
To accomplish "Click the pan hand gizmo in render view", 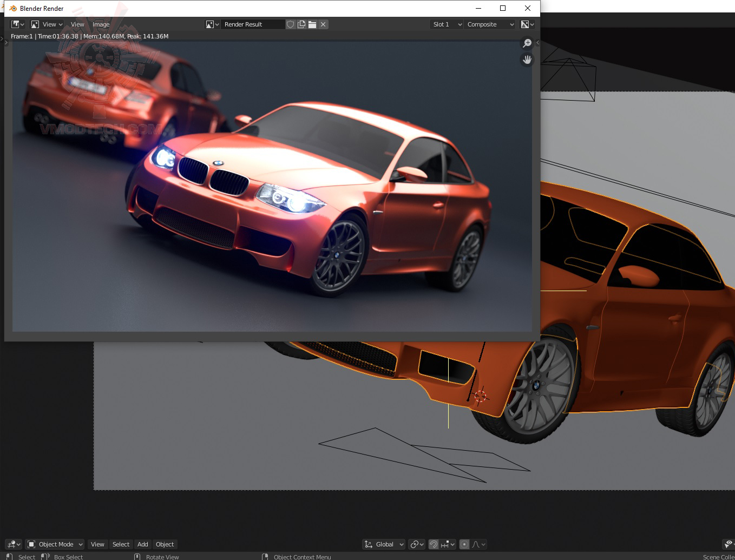I will point(527,60).
